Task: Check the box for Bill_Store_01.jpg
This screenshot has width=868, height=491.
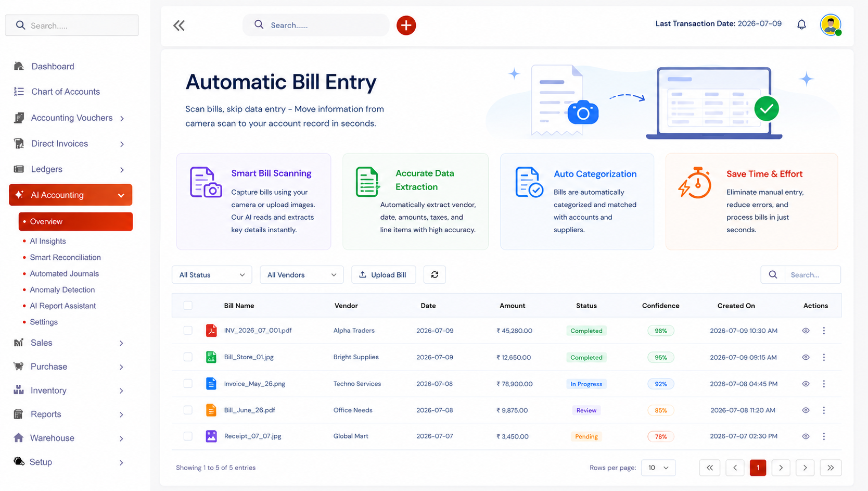Action: click(188, 357)
